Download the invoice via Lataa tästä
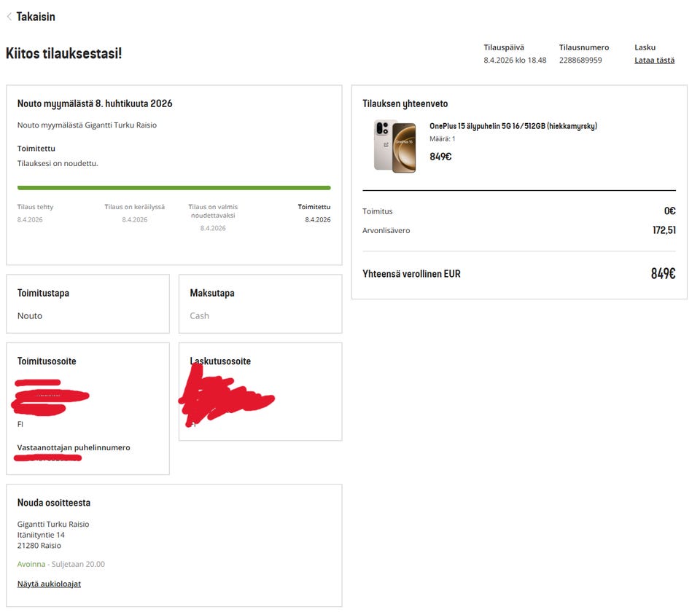Viewport: 700px width, 612px height. 655,60
